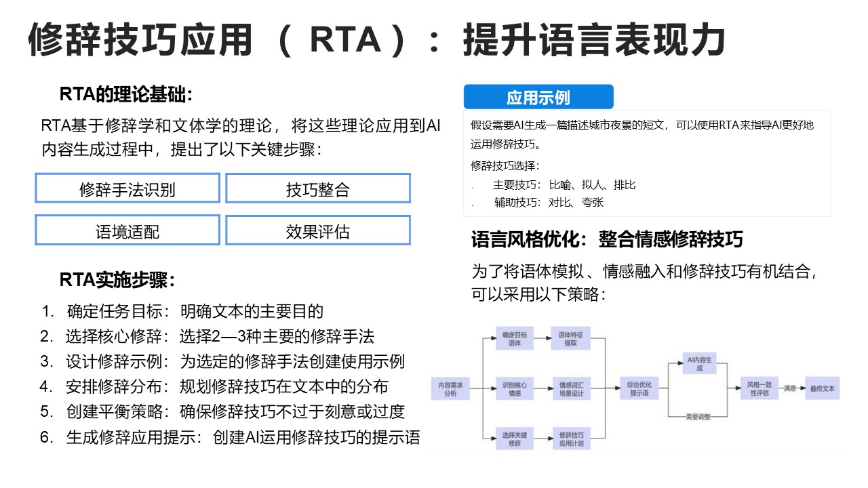The height and width of the screenshot is (488, 868).
Task: Click the 修辞手法识别 box
Action: (127, 188)
